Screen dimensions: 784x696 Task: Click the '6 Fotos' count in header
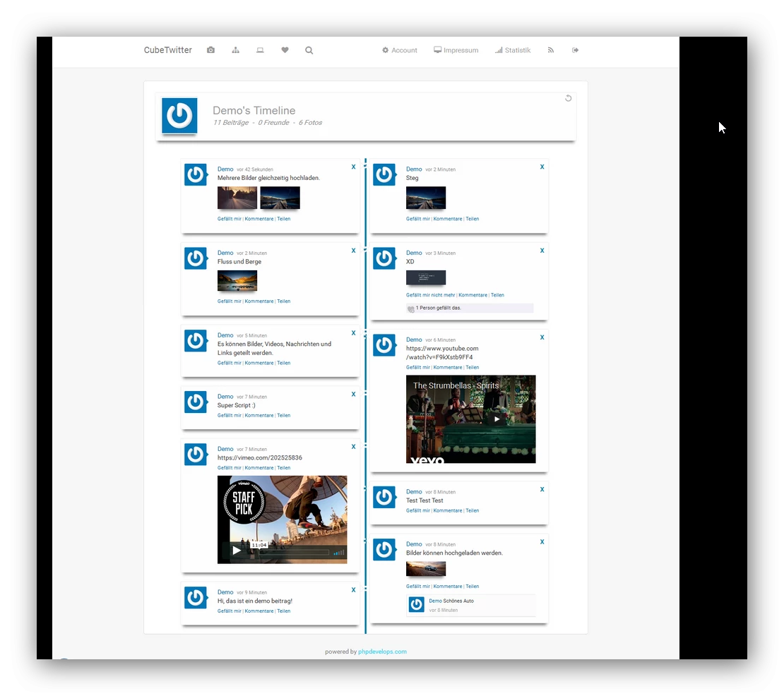click(x=310, y=122)
